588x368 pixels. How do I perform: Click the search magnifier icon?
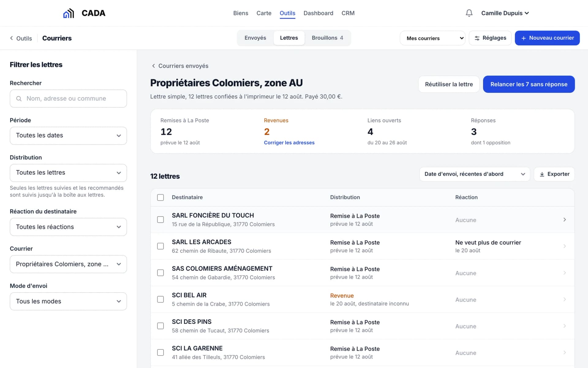[x=19, y=98]
